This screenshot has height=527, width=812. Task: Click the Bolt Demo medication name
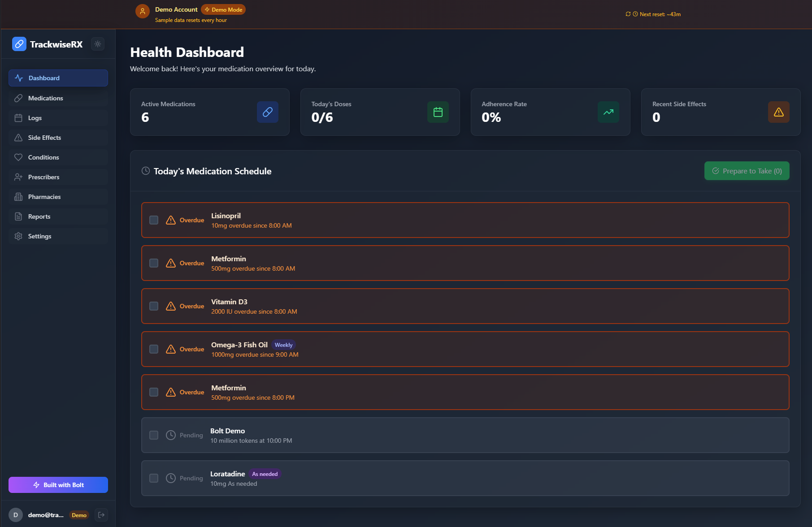(x=227, y=431)
